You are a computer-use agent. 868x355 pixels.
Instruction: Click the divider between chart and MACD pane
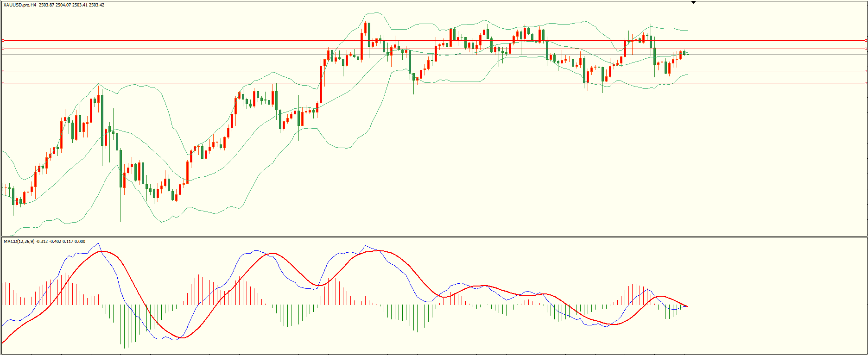pyautogui.click(x=434, y=237)
